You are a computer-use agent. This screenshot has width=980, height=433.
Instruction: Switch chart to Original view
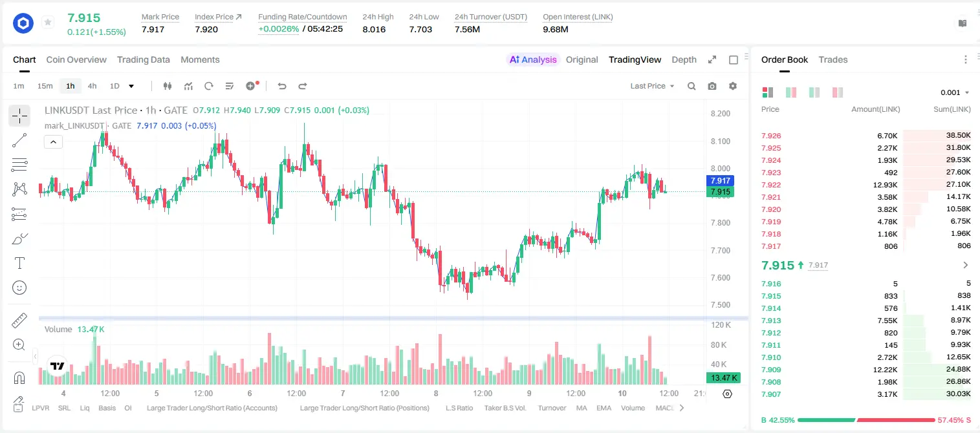582,59
